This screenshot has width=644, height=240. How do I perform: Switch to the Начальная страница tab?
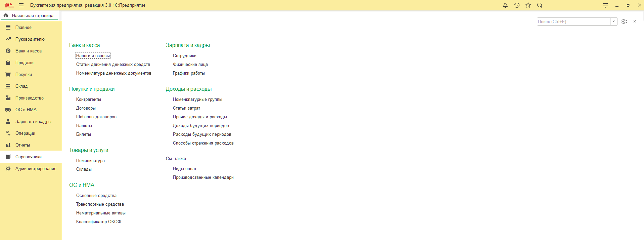pyautogui.click(x=32, y=16)
